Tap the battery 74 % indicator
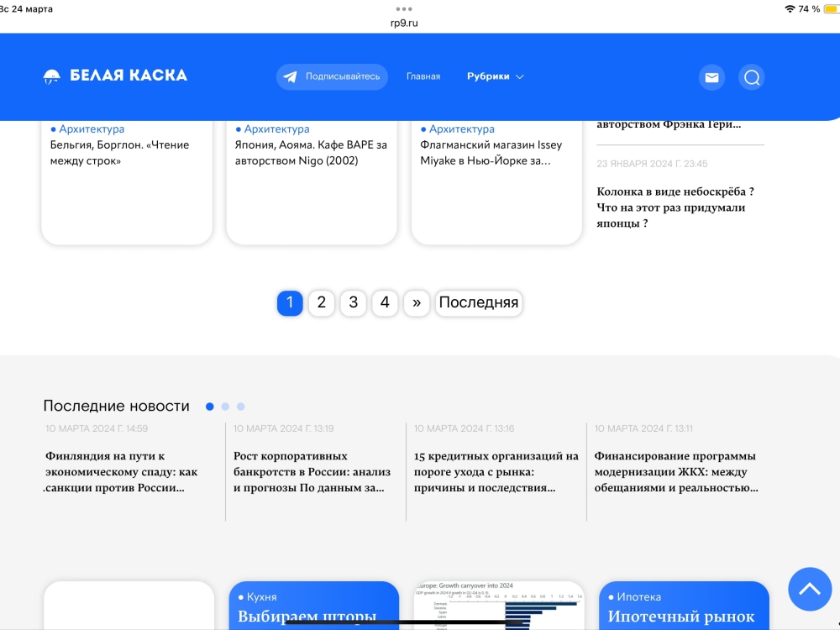Screen dimensions: 840x630 coord(818,8)
